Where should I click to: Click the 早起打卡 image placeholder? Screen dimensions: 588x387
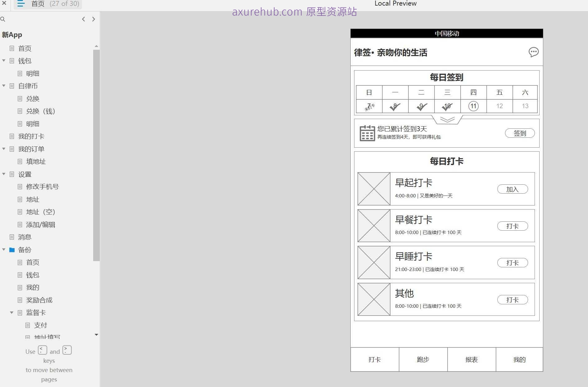click(374, 189)
